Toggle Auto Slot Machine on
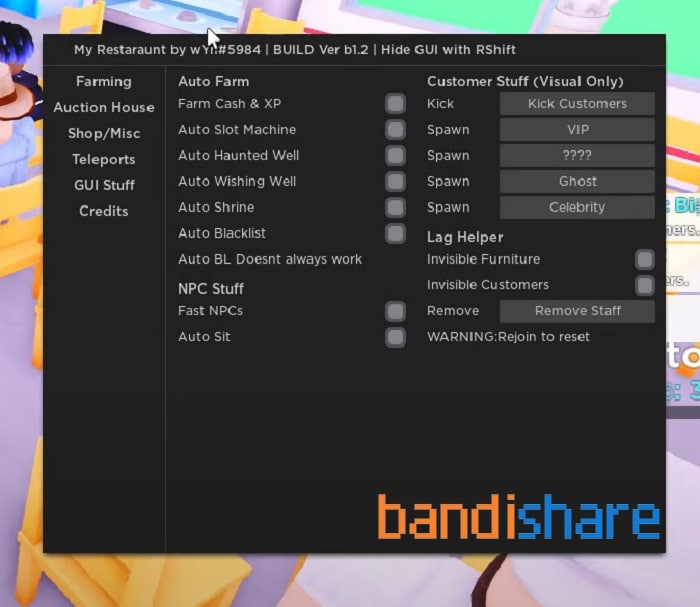This screenshot has height=607, width=700. click(396, 130)
